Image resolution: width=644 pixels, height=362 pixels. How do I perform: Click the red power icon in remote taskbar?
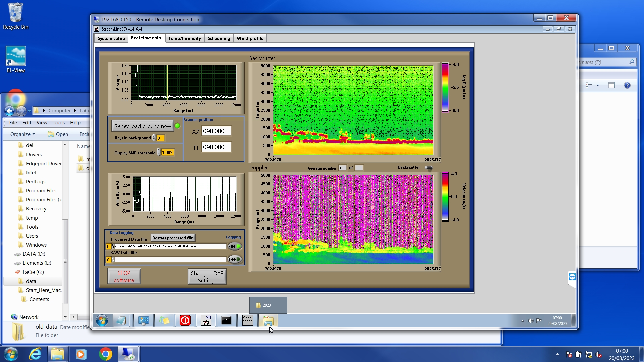[185, 321]
